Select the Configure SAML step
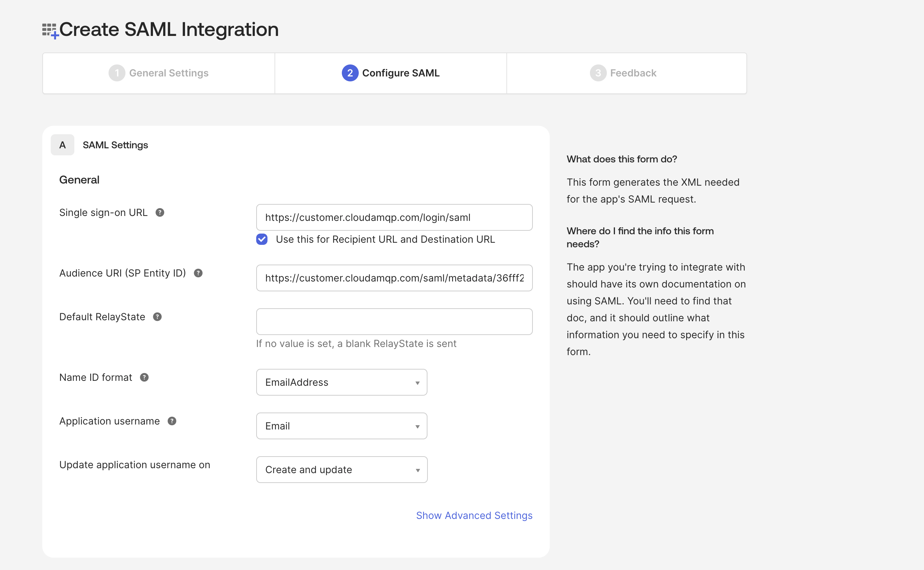Image resolution: width=924 pixels, height=570 pixels. 390,73
